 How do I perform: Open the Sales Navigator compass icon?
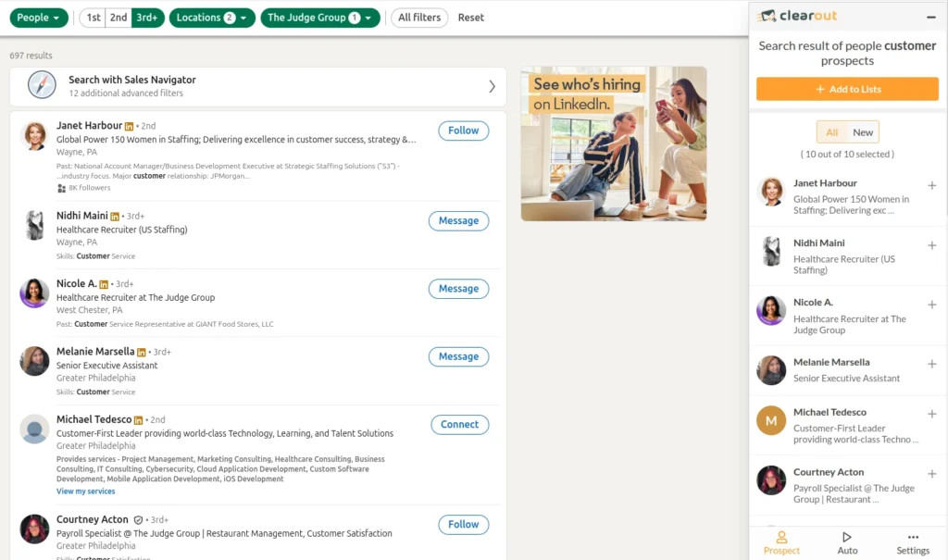click(42, 84)
